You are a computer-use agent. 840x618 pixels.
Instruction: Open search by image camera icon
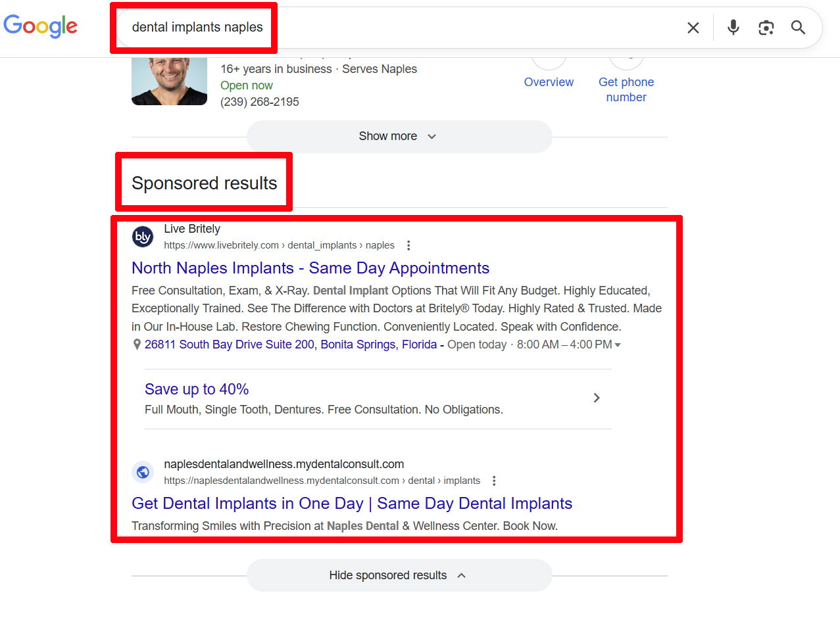point(766,28)
